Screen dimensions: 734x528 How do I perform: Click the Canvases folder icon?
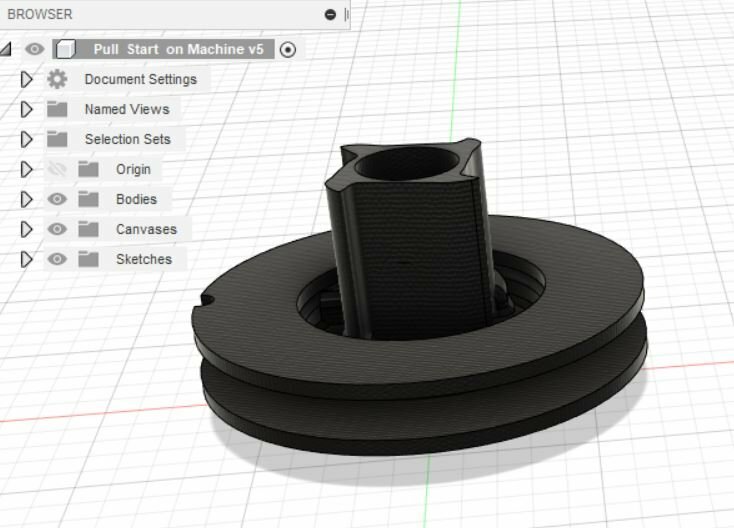pos(88,229)
